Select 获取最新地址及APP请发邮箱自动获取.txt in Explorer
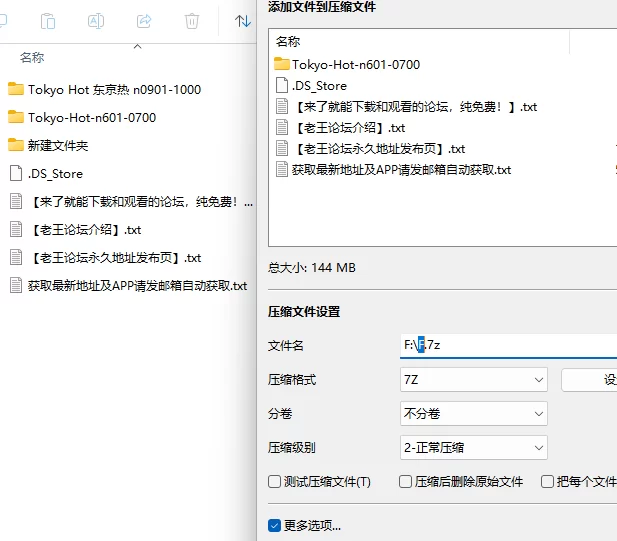 (x=128, y=286)
